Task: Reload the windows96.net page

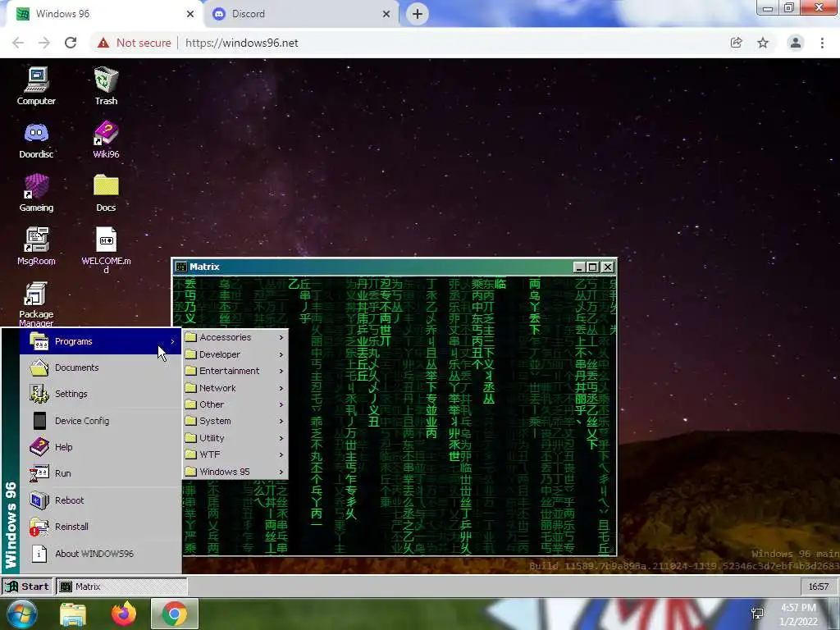Action: click(x=71, y=43)
